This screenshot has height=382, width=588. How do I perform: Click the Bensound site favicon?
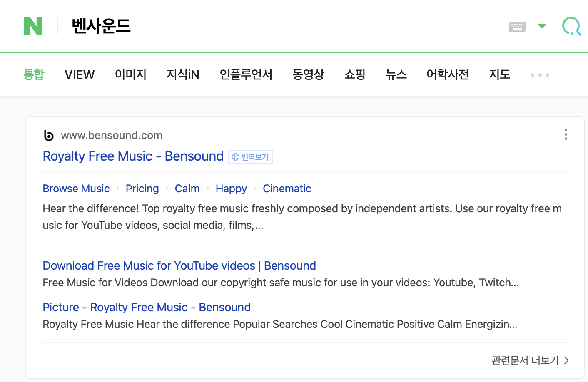(x=49, y=135)
